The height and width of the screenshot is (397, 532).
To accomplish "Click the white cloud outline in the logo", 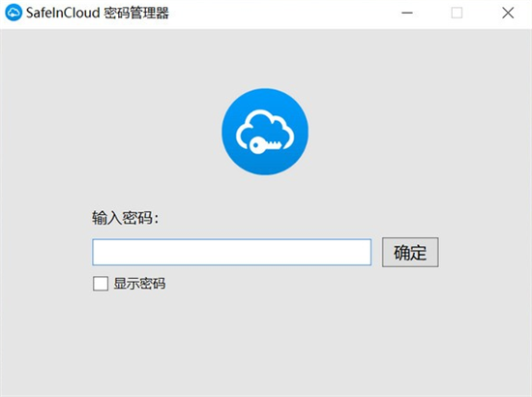I will click(265, 130).
